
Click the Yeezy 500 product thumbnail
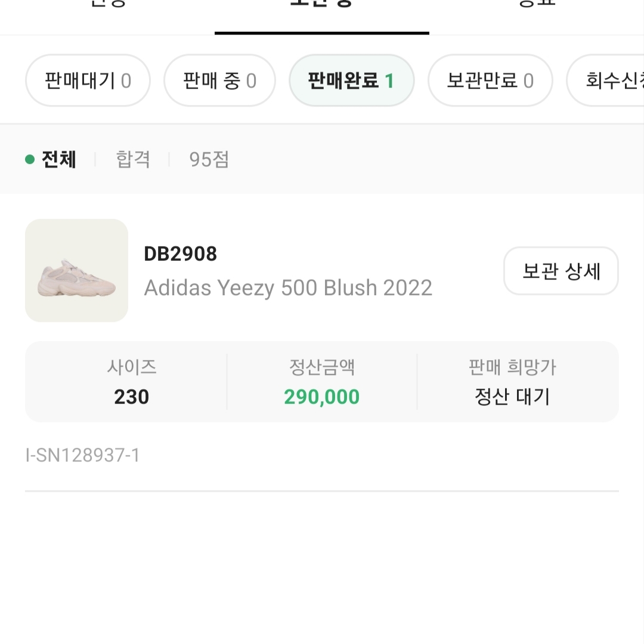76,271
